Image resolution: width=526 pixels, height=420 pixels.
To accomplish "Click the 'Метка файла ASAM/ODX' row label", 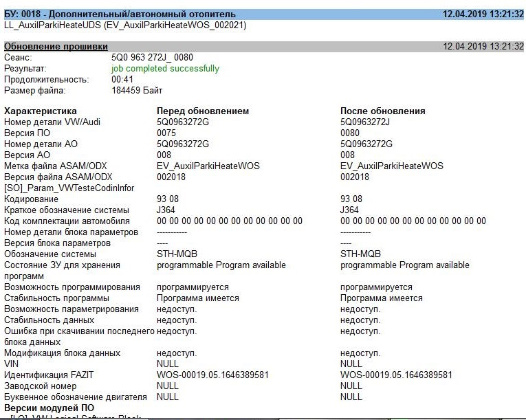I will (x=56, y=166).
